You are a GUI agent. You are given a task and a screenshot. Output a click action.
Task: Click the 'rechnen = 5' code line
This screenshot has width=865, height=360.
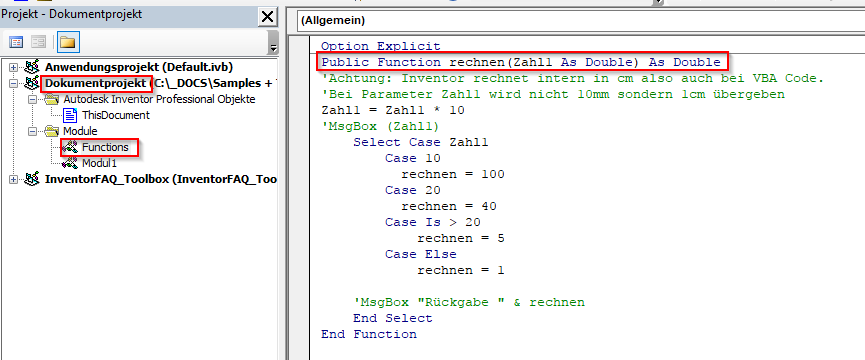(x=461, y=238)
